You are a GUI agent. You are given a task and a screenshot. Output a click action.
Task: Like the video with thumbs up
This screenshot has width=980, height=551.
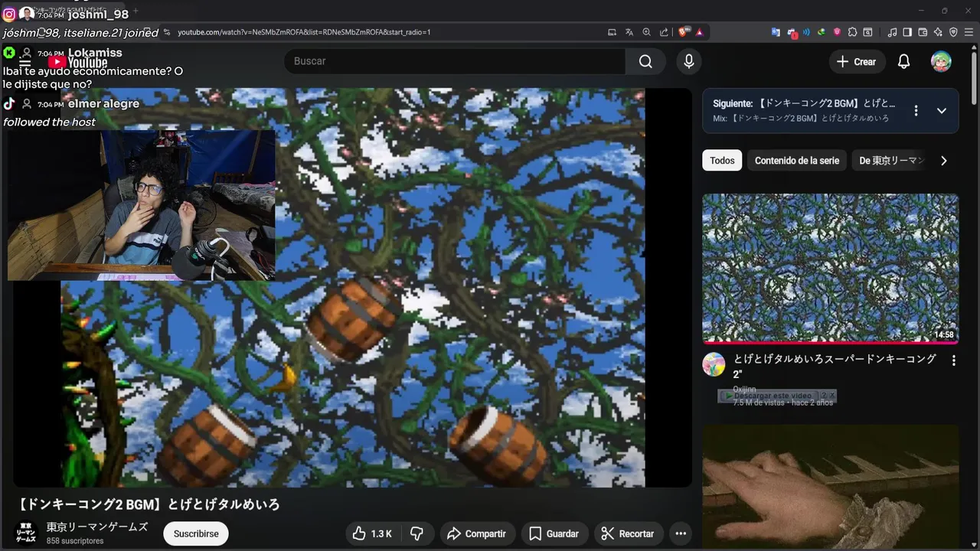371,533
